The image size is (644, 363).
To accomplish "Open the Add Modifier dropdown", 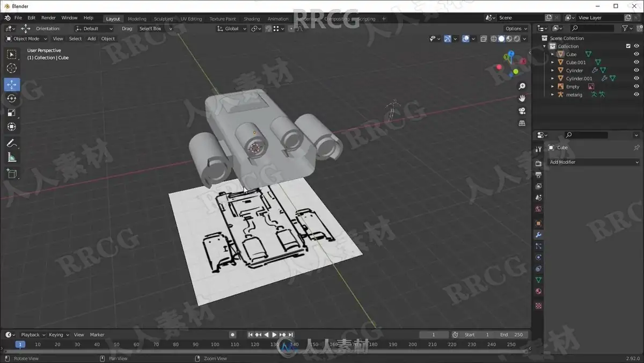I will pyautogui.click(x=594, y=162).
